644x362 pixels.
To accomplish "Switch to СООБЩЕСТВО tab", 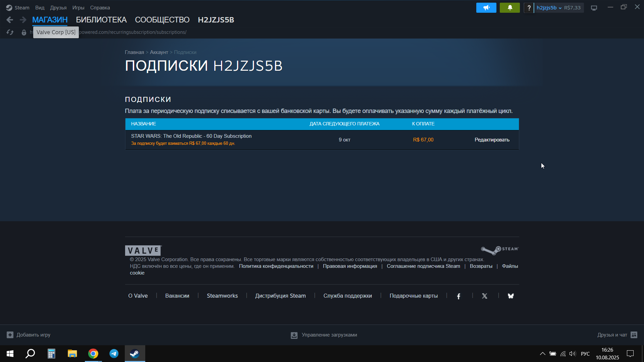I will 162,20.
